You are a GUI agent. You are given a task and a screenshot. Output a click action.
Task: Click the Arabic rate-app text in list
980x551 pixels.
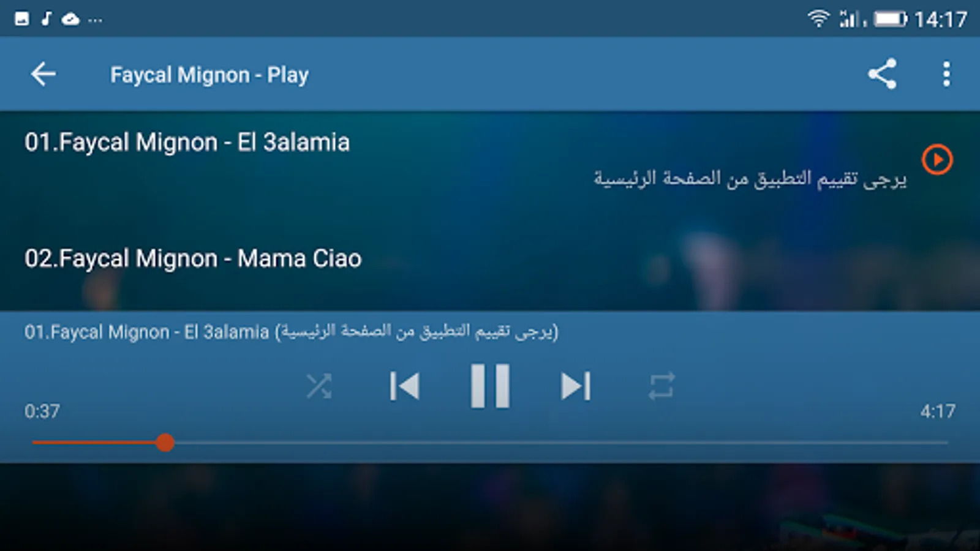[x=750, y=178]
